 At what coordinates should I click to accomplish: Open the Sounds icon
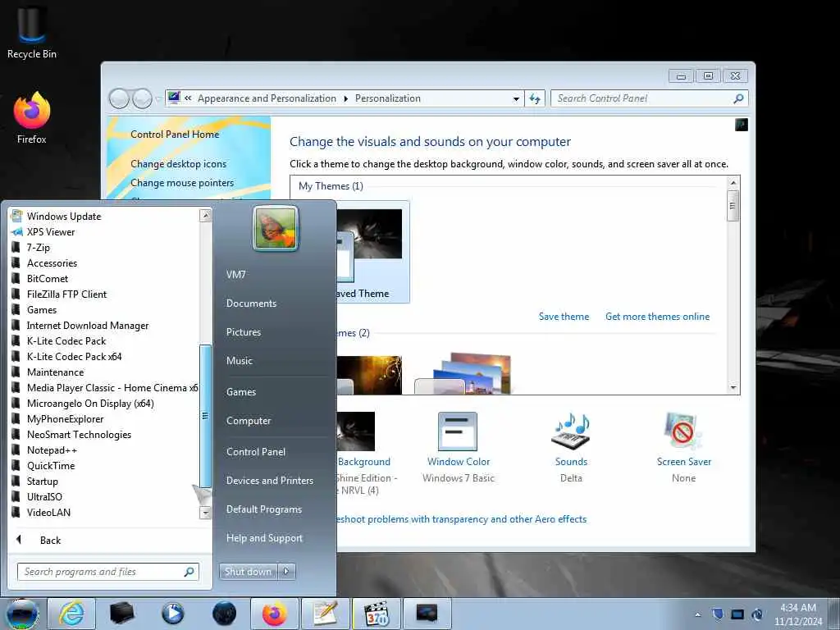click(571, 431)
